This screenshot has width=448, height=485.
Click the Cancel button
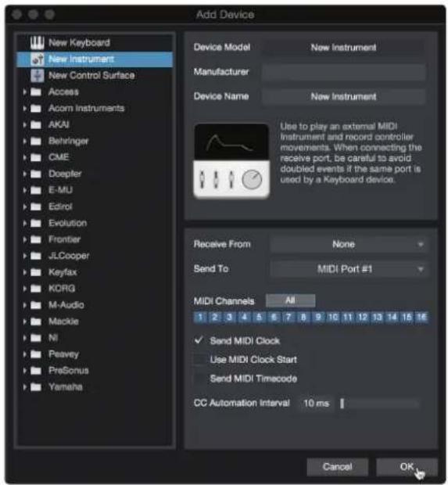337,467
